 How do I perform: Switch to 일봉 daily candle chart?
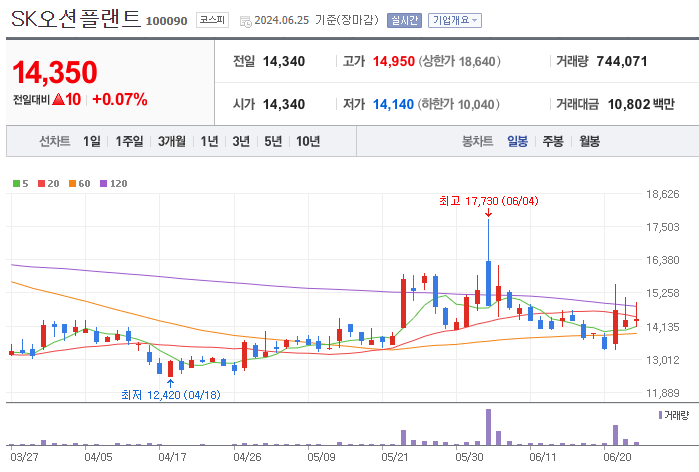(x=518, y=141)
